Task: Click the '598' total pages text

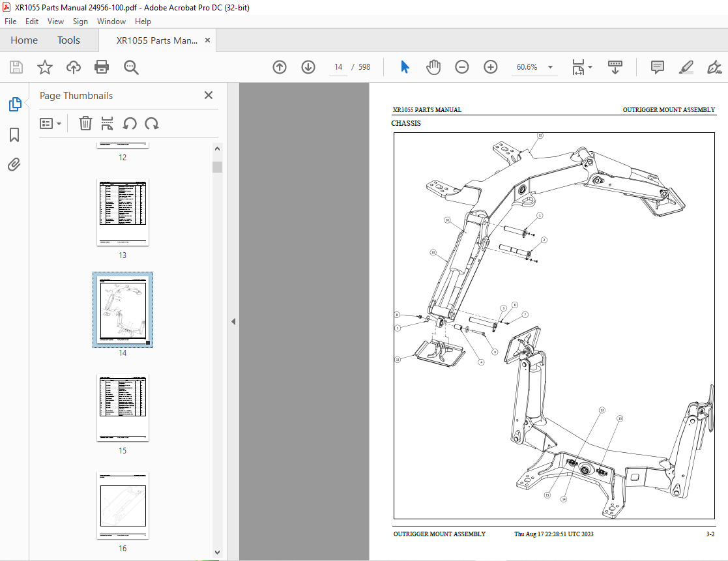Action: [364, 67]
